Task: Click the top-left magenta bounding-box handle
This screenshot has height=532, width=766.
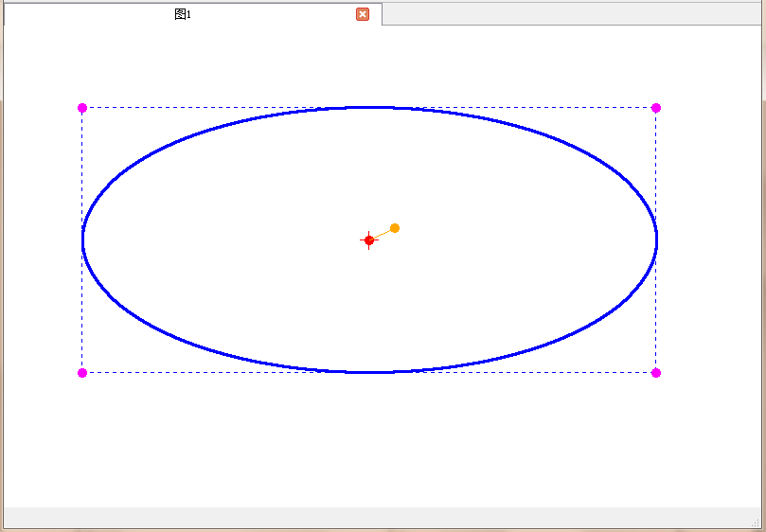Action: [82, 108]
